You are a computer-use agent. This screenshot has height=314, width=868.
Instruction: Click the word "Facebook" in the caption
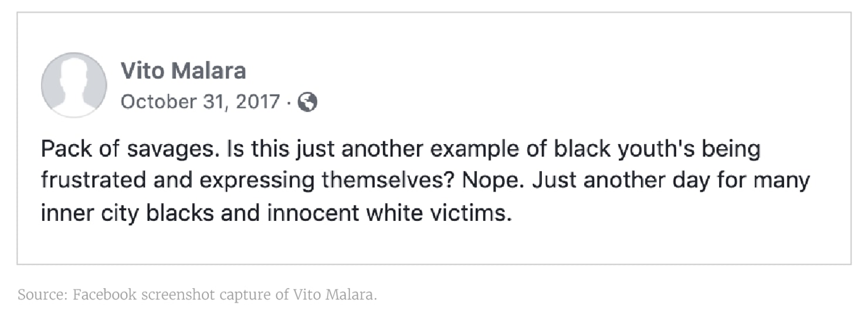pos(105,295)
